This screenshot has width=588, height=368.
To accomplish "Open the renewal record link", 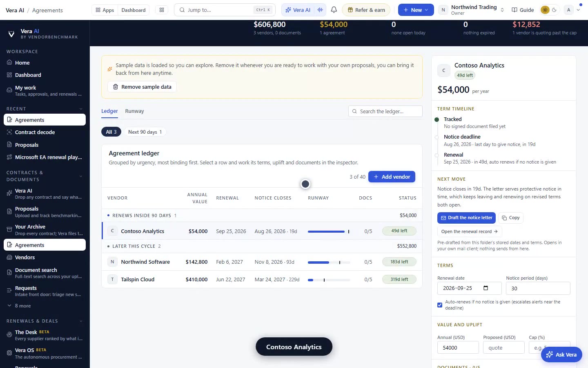I will coord(469,231).
